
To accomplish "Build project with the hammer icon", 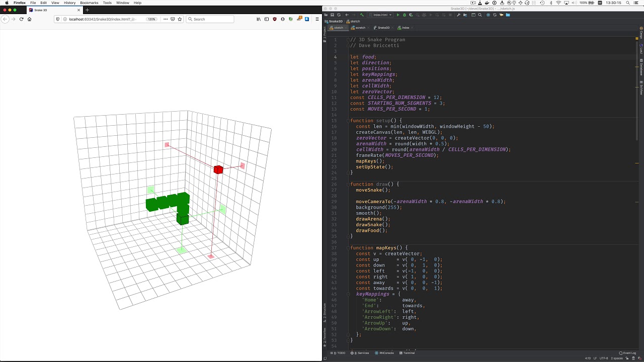I will click(x=362, y=15).
